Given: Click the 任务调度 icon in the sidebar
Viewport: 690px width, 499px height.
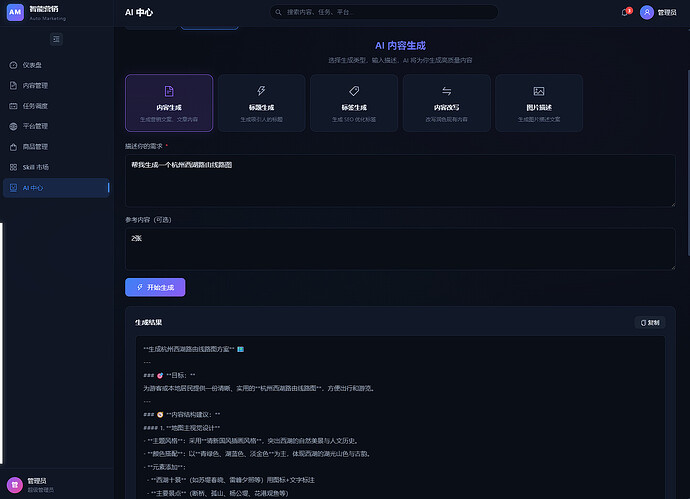Looking at the screenshot, I should click(x=13, y=106).
